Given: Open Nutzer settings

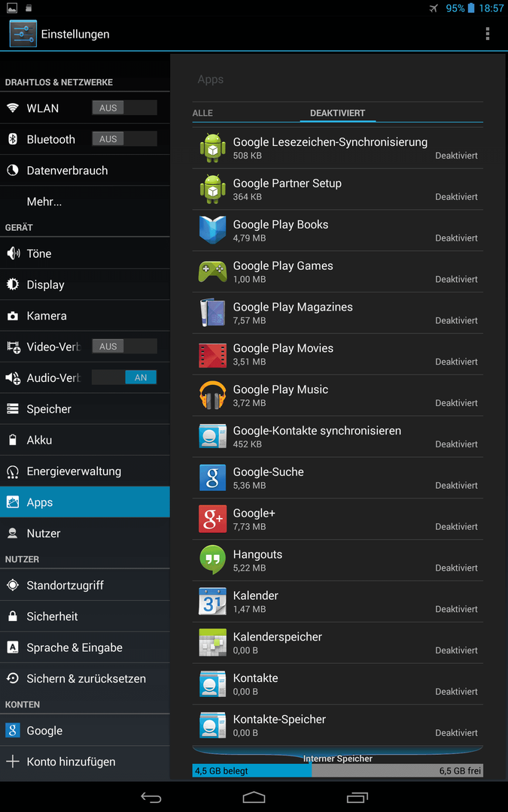Looking at the screenshot, I should click(85, 533).
